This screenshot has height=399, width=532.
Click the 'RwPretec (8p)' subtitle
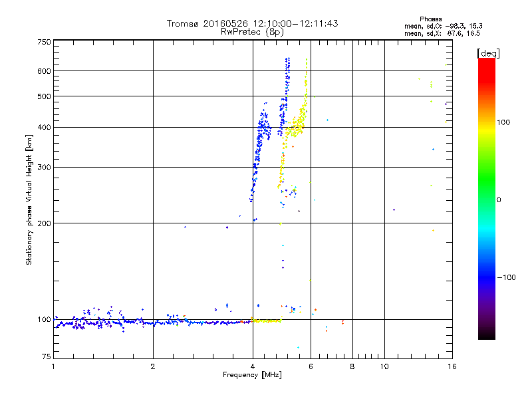[252, 32]
